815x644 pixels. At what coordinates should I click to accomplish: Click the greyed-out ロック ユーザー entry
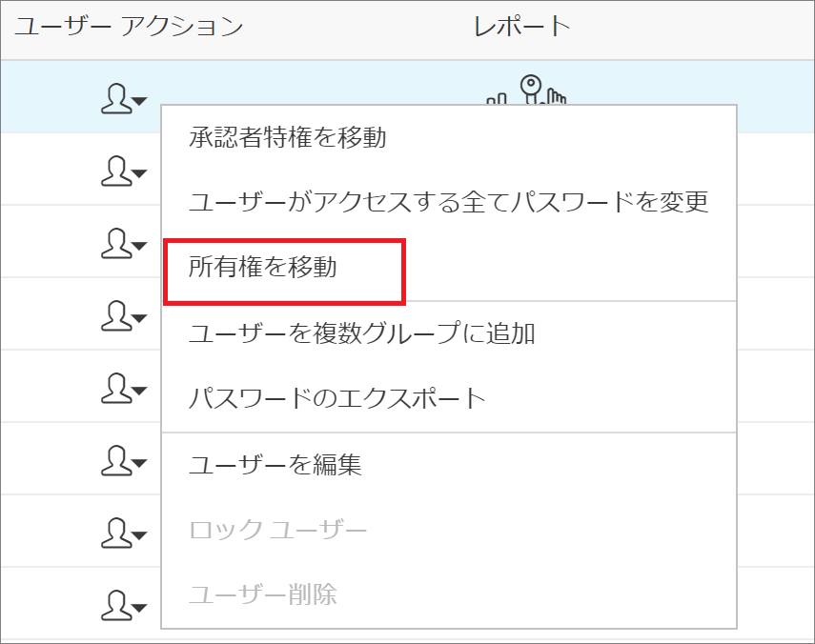[277, 530]
